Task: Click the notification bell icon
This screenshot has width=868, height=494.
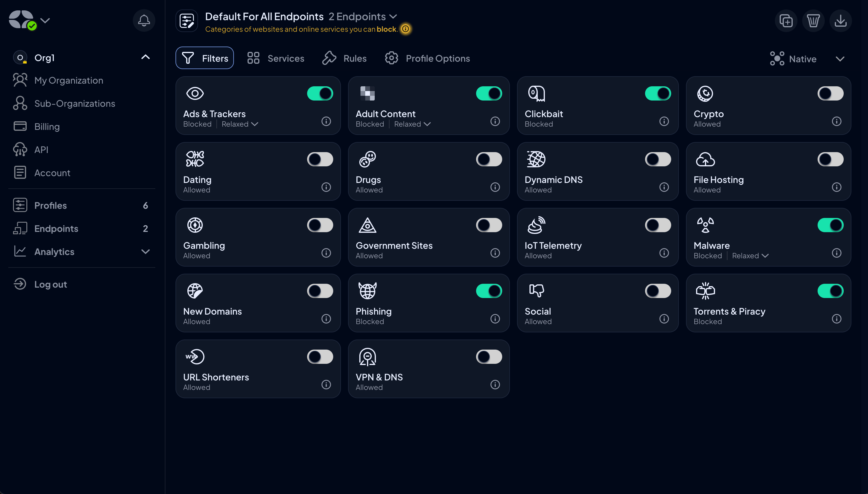Action: pyautogui.click(x=143, y=21)
